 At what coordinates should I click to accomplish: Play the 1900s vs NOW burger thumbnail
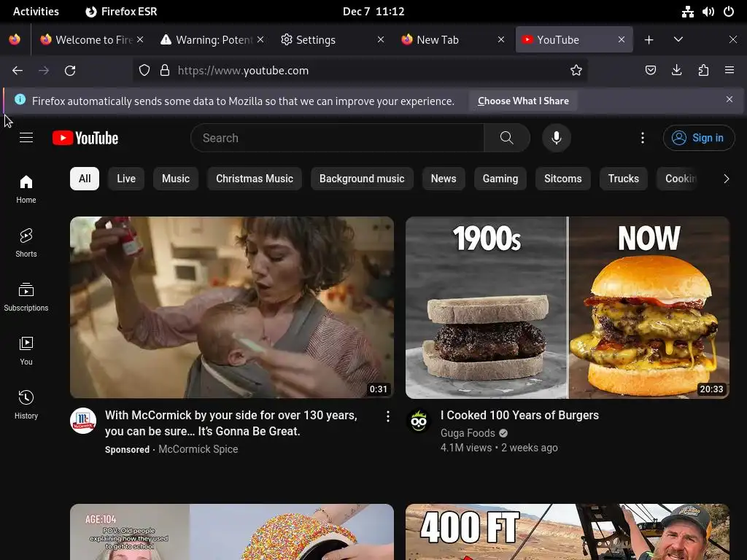coord(568,308)
